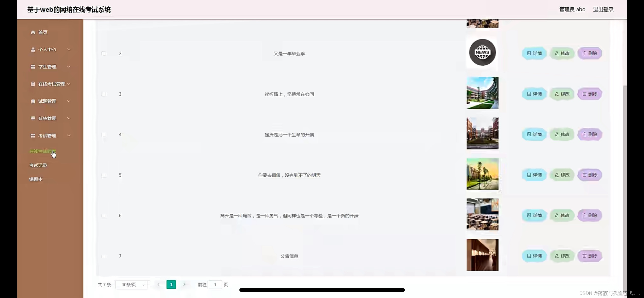Image resolution: width=644 pixels, height=298 pixels.
Task: Click the next page navigation button
Action: pyautogui.click(x=184, y=284)
